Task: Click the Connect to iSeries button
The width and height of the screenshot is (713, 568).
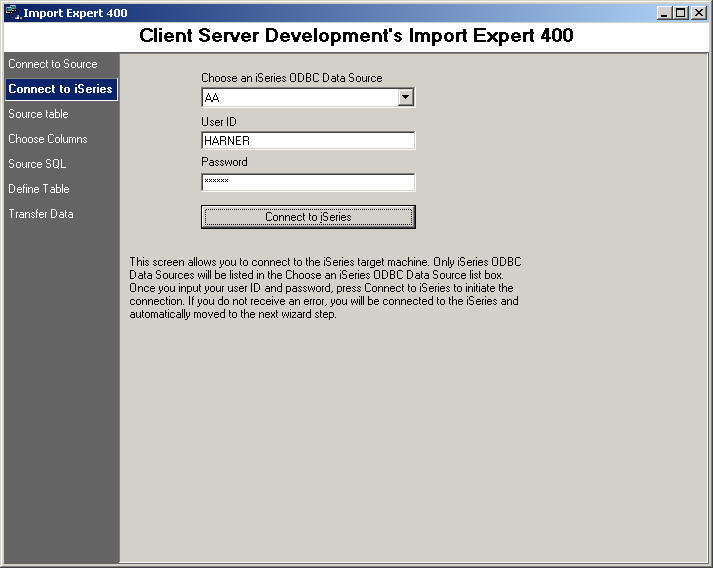Action: (x=308, y=217)
